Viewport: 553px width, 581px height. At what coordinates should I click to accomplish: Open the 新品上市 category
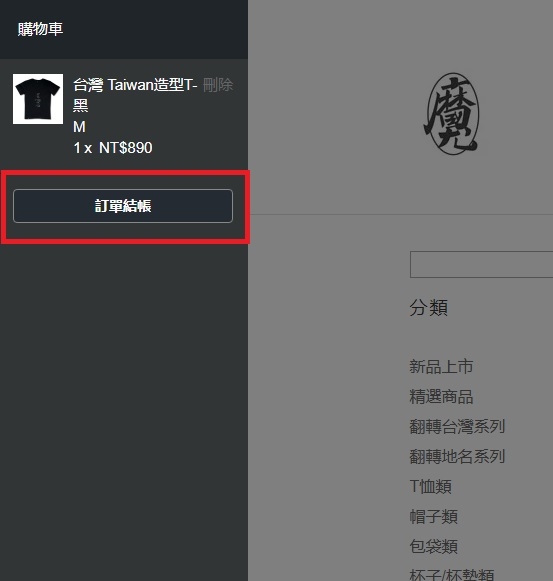click(x=441, y=367)
